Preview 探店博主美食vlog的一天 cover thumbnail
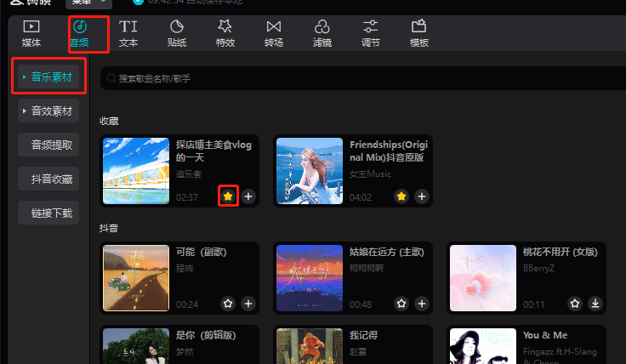This screenshot has height=364, width=626. pyautogui.click(x=136, y=171)
